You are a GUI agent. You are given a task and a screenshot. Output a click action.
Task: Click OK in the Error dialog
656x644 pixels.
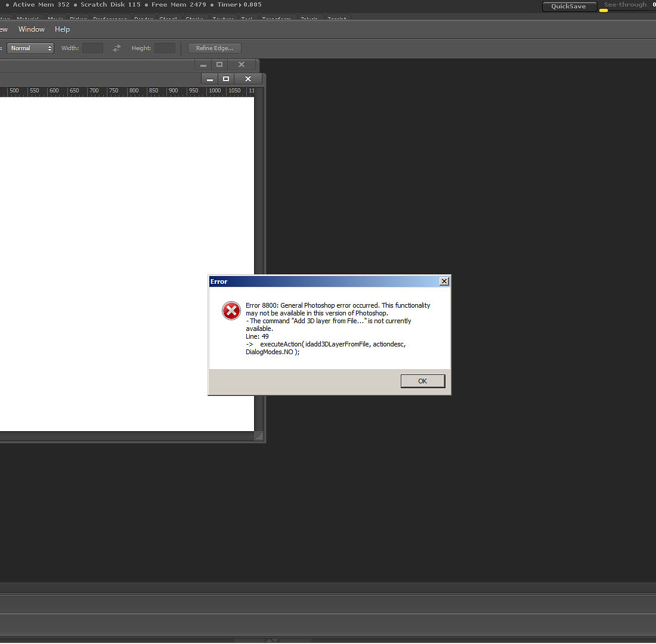[423, 381]
